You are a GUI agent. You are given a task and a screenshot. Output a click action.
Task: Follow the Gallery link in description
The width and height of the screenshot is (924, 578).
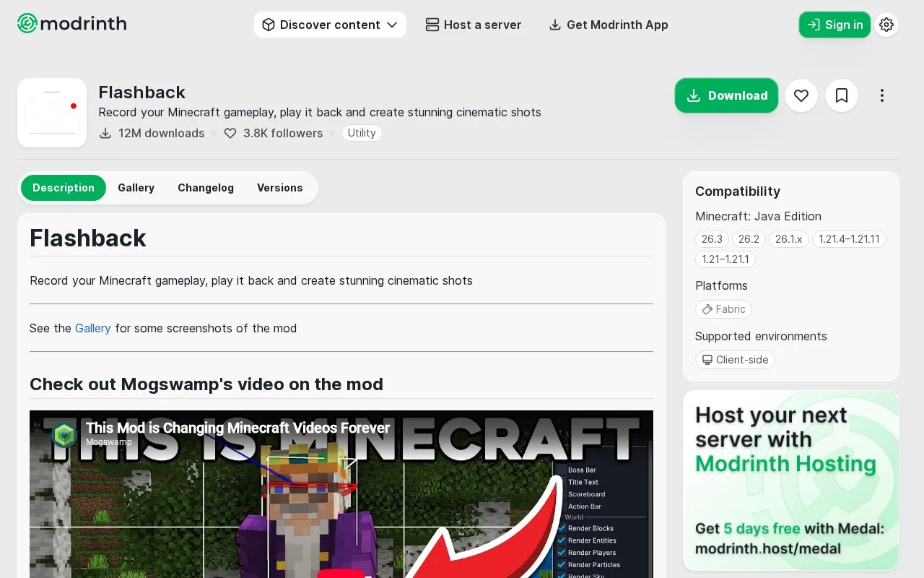[x=93, y=328]
